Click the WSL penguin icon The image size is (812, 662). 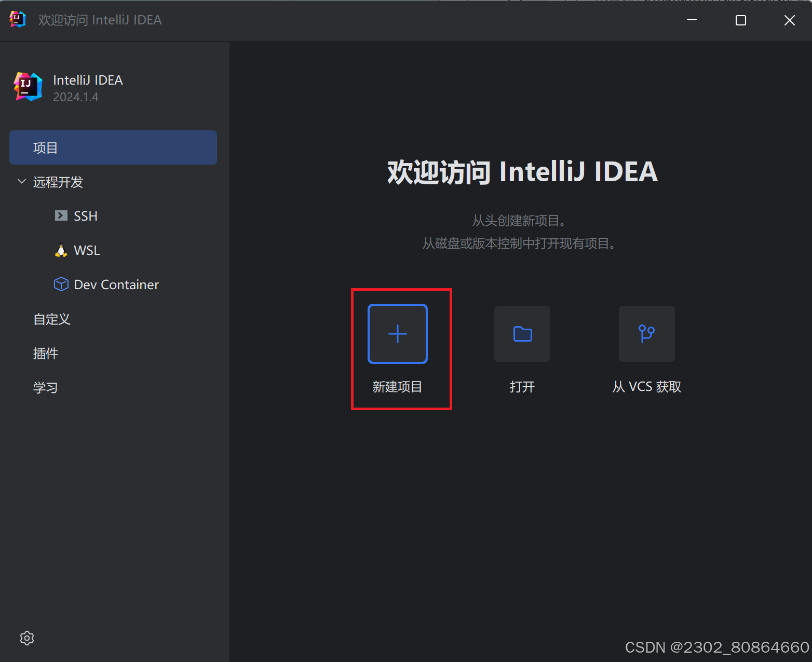coord(61,250)
